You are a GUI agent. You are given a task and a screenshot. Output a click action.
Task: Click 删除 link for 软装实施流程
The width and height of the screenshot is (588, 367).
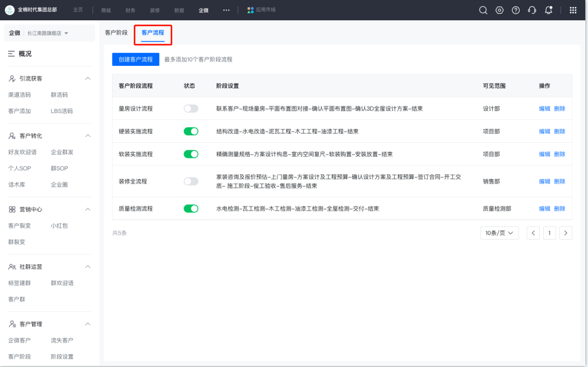click(559, 154)
